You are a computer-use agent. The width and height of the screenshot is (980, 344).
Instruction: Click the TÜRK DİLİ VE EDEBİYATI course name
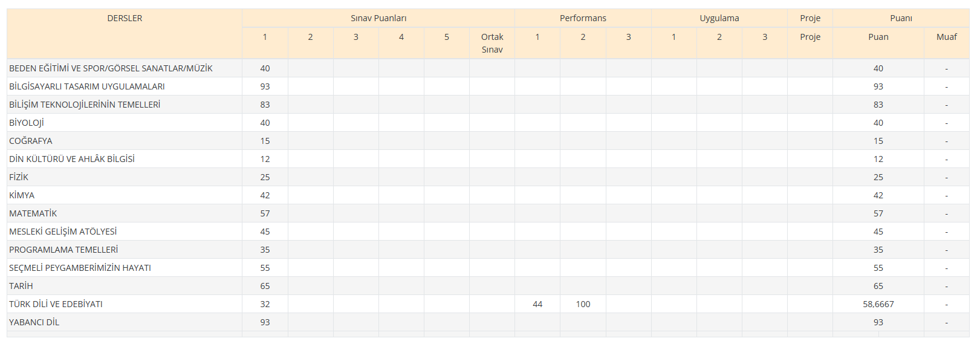tap(56, 304)
